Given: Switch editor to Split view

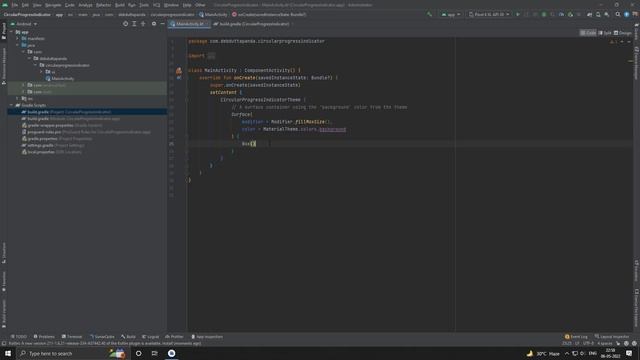Looking at the screenshot, I should point(605,33).
